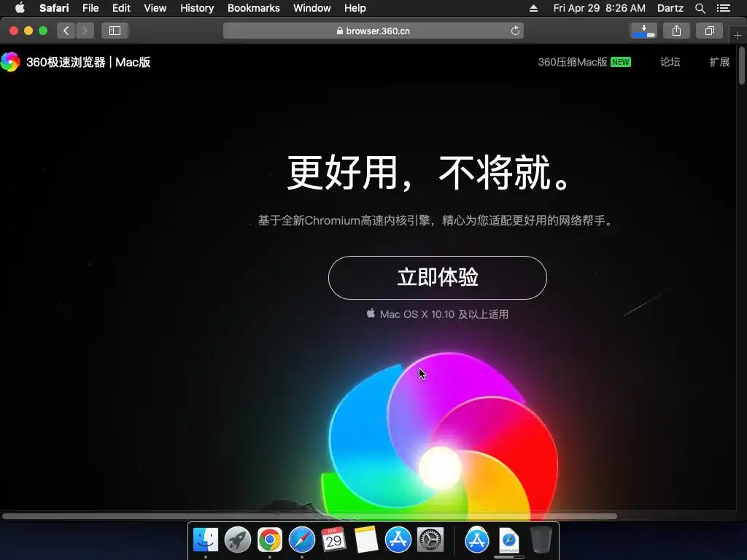Open Finder from the Dock
This screenshot has width=747, height=560.
coord(205,540)
